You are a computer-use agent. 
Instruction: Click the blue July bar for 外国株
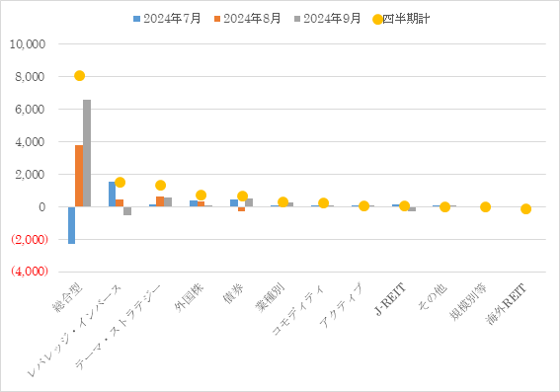pos(194,203)
